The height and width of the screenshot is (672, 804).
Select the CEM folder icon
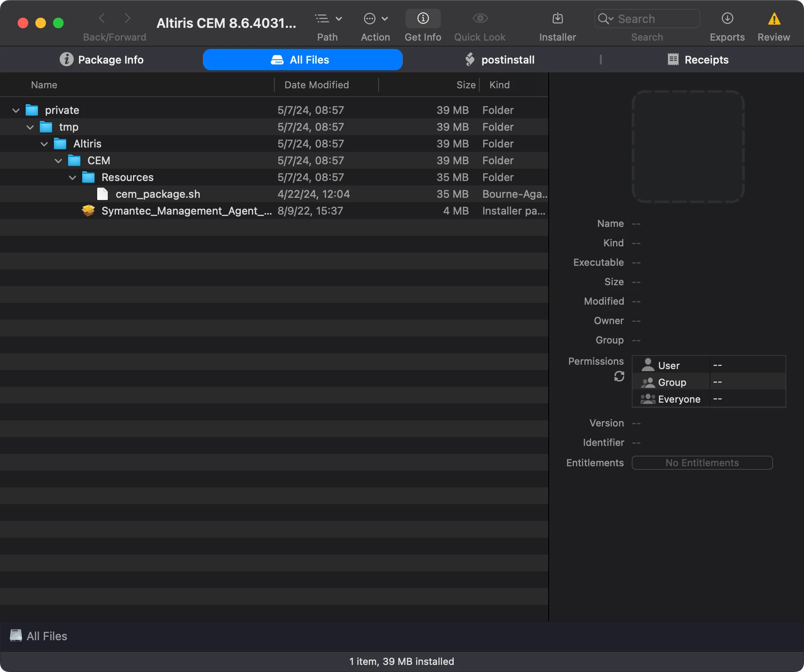(x=74, y=160)
